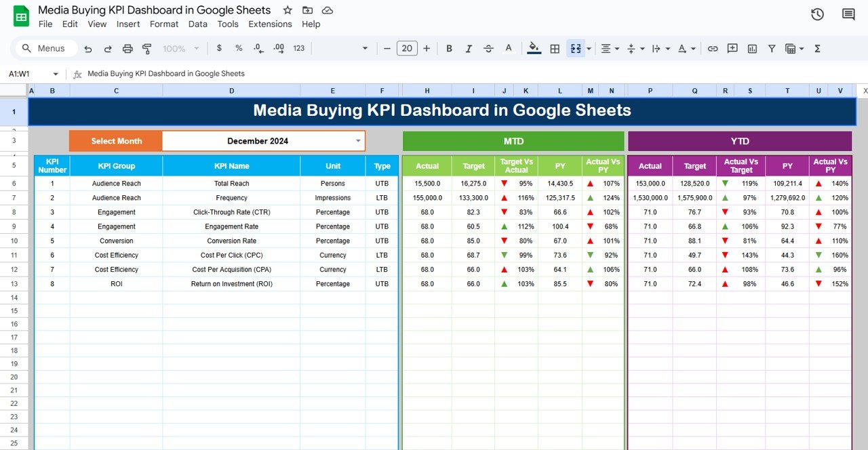
Task: Click the Total Reach cell
Action: [231, 184]
